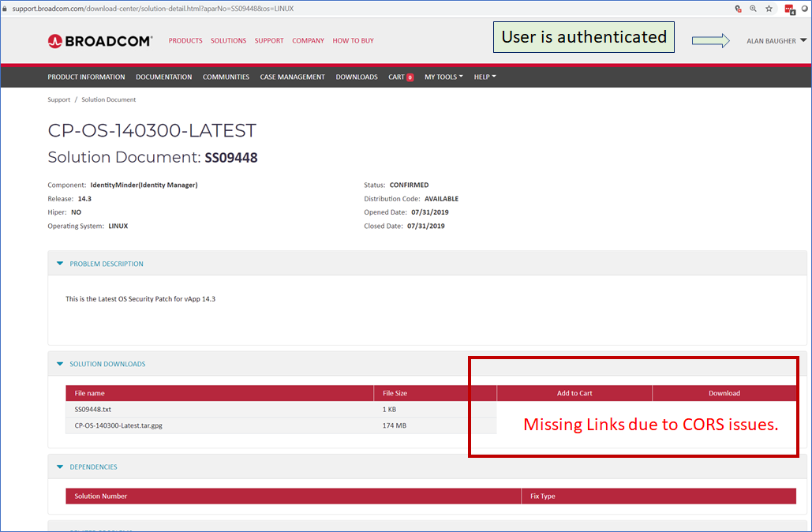This screenshot has height=532, width=812.
Task: Open CASE MANAGEMENT from the navigation bar
Action: pyautogui.click(x=292, y=77)
